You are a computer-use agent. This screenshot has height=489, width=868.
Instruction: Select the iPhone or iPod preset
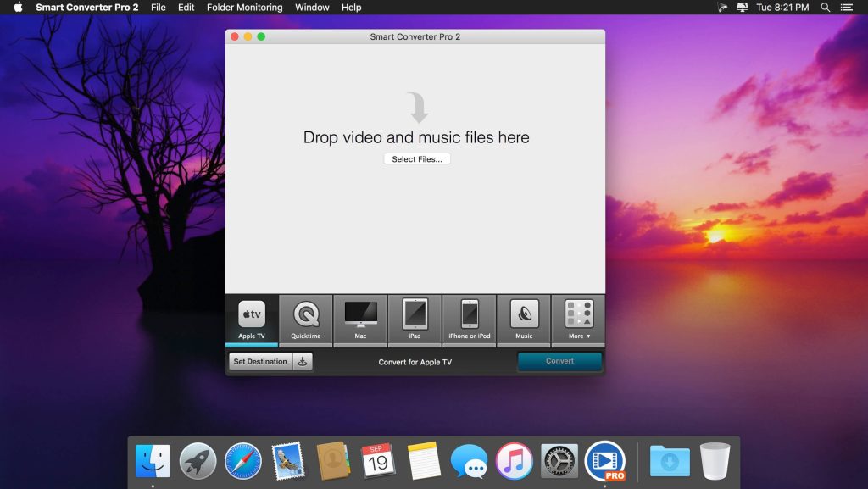pyautogui.click(x=469, y=319)
